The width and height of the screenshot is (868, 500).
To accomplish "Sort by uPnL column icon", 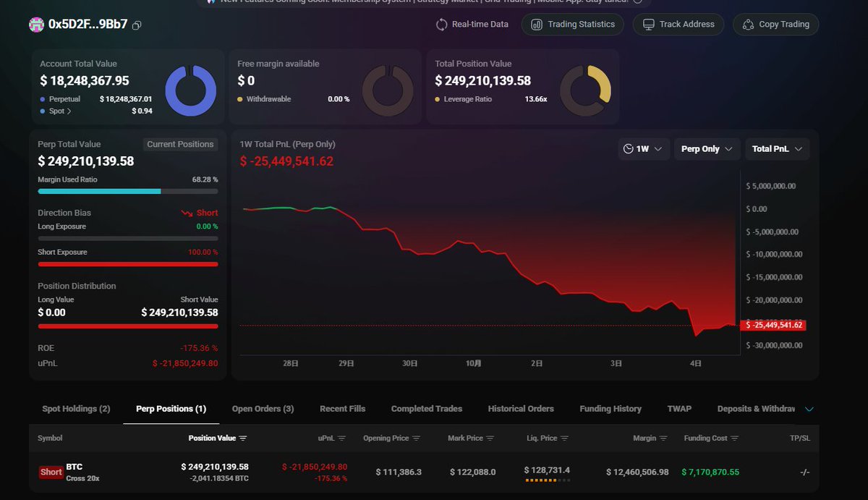I will [x=341, y=438].
